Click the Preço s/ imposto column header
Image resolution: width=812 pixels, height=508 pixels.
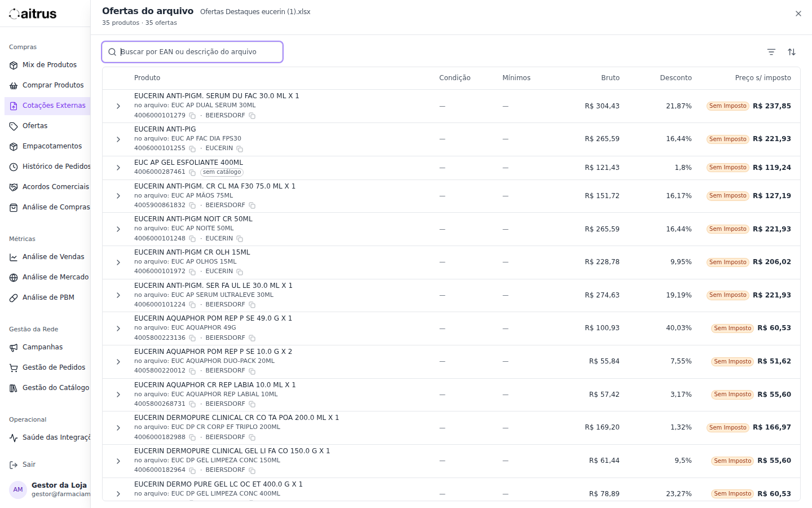(763, 78)
